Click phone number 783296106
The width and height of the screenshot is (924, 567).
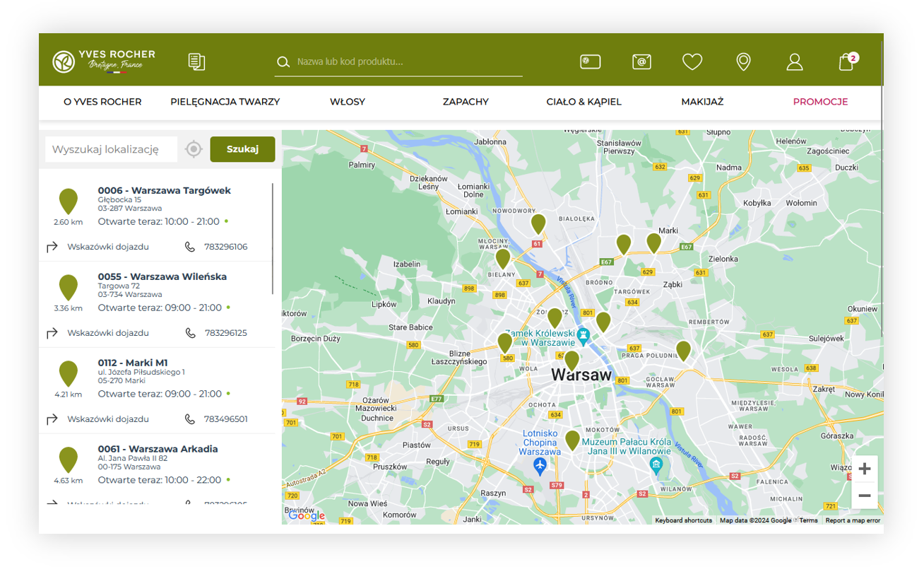226,247
